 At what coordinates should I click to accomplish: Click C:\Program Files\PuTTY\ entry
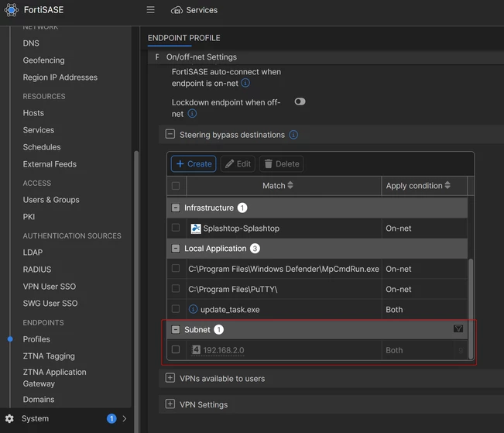(233, 289)
